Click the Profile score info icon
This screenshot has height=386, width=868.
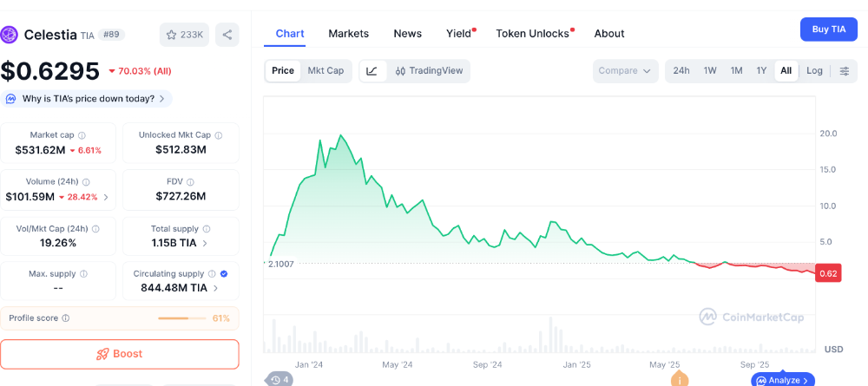[66, 318]
